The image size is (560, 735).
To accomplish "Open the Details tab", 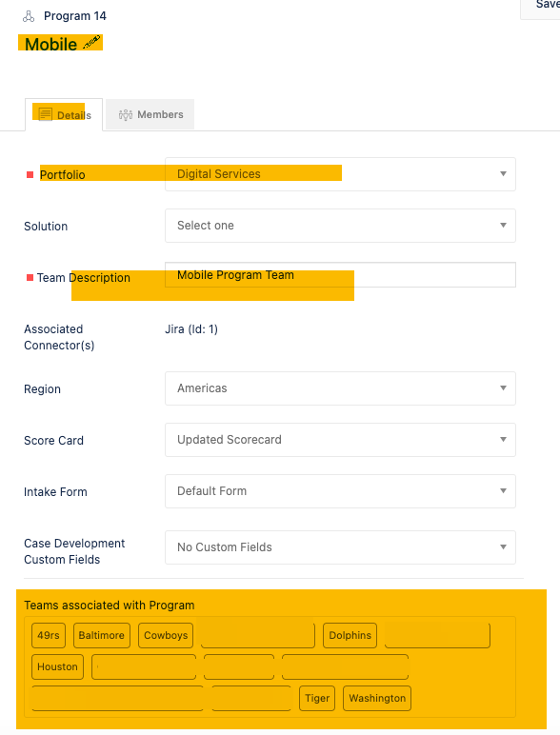I will click(x=64, y=115).
